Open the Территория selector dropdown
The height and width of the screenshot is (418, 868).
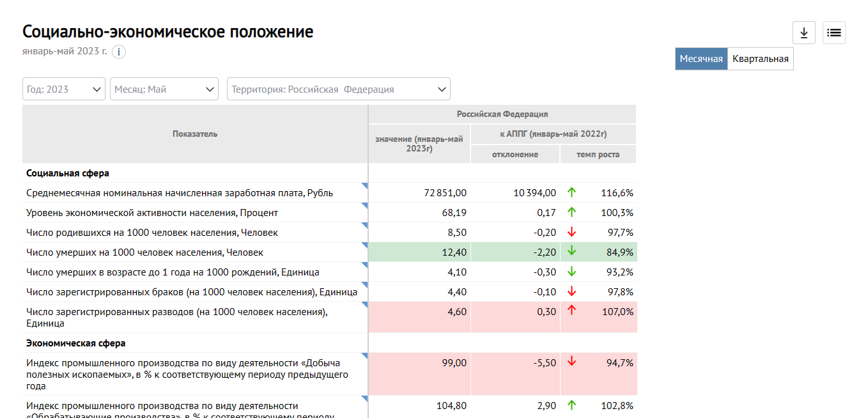(338, 89)
